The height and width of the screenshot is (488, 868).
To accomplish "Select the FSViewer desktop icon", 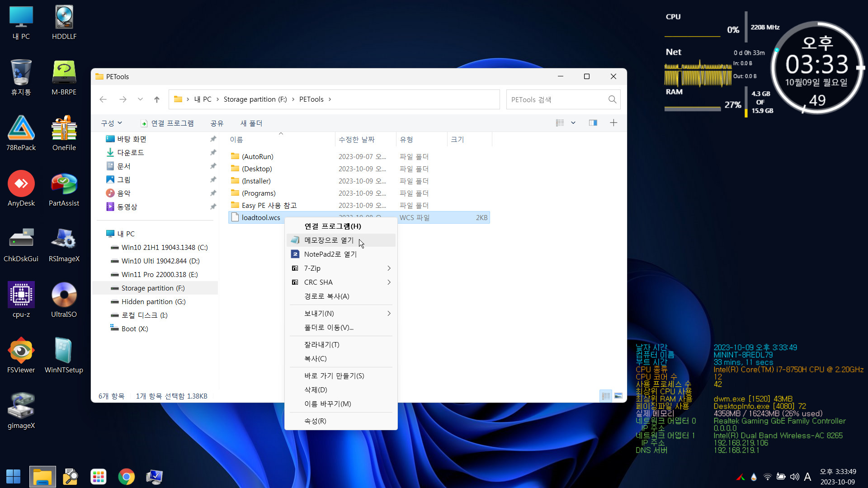I will 21,356.
